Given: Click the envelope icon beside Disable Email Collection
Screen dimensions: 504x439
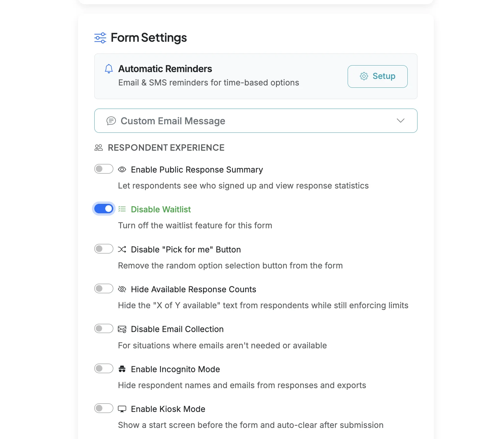Looking at the screenshot, I should pos(122,329).
